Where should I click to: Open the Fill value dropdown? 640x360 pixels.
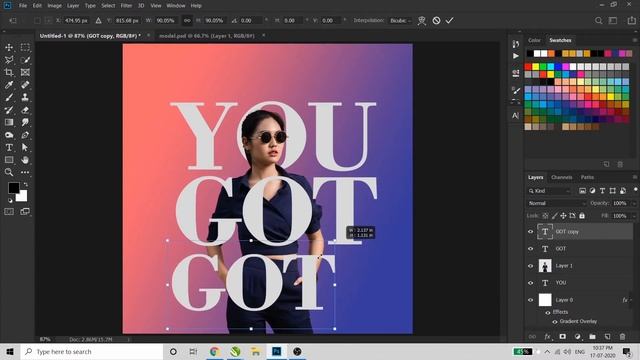pos(634,216)
